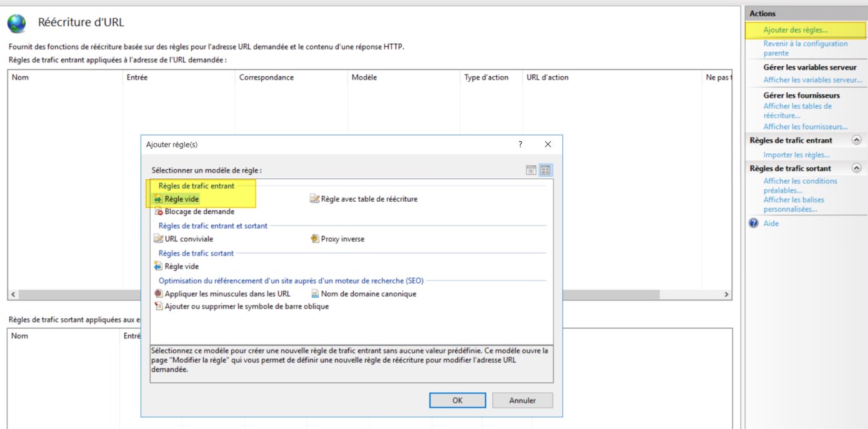Click the dialog's question mark help button
Viewport: 868px width, 429px height.
pyautogui.click(x=520, y=144)
